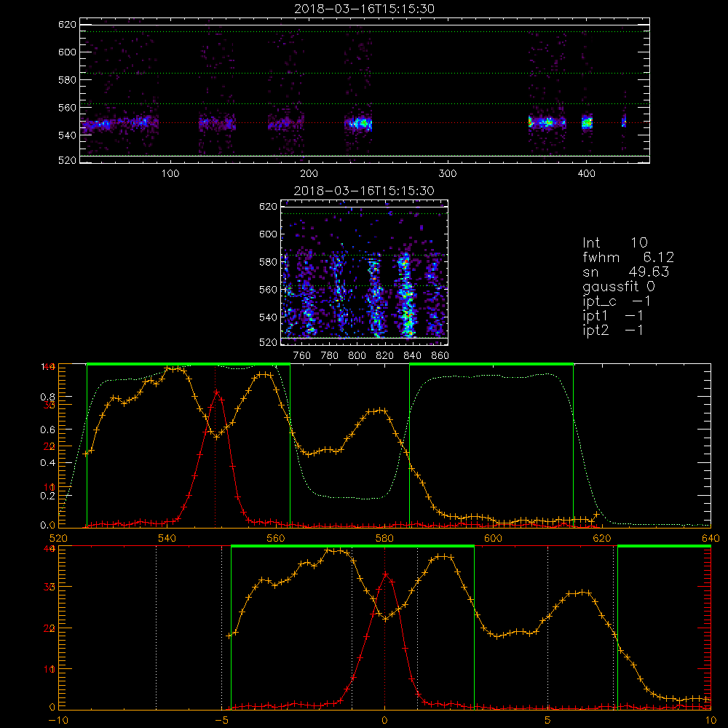
Task: Click x-axis label 5 on the bottom plot
Action: click(x=548, y=720)
